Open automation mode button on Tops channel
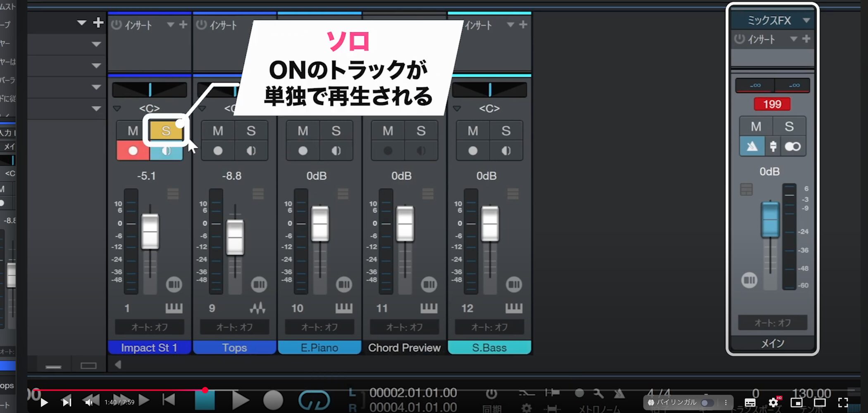Screen dimensions: 868x413 [234, 327]
